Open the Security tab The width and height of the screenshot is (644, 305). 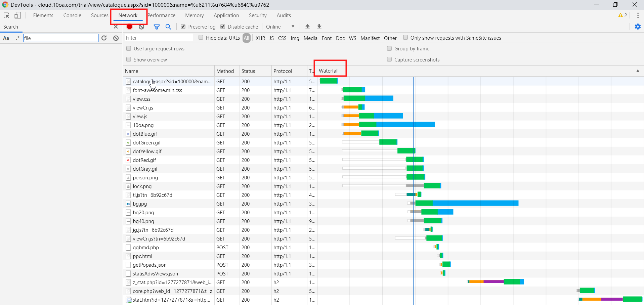[258, 15]
